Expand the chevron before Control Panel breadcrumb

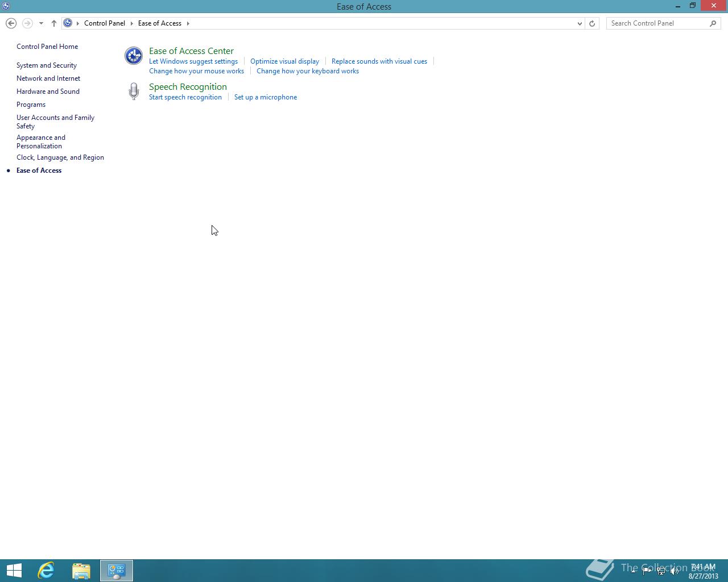(78, 23)
